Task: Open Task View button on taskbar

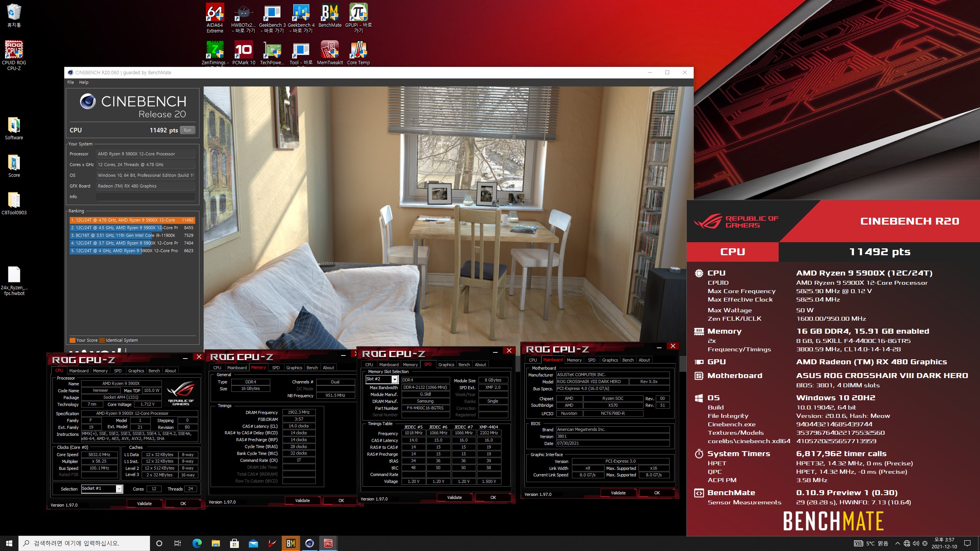Action: pos(178,543)
